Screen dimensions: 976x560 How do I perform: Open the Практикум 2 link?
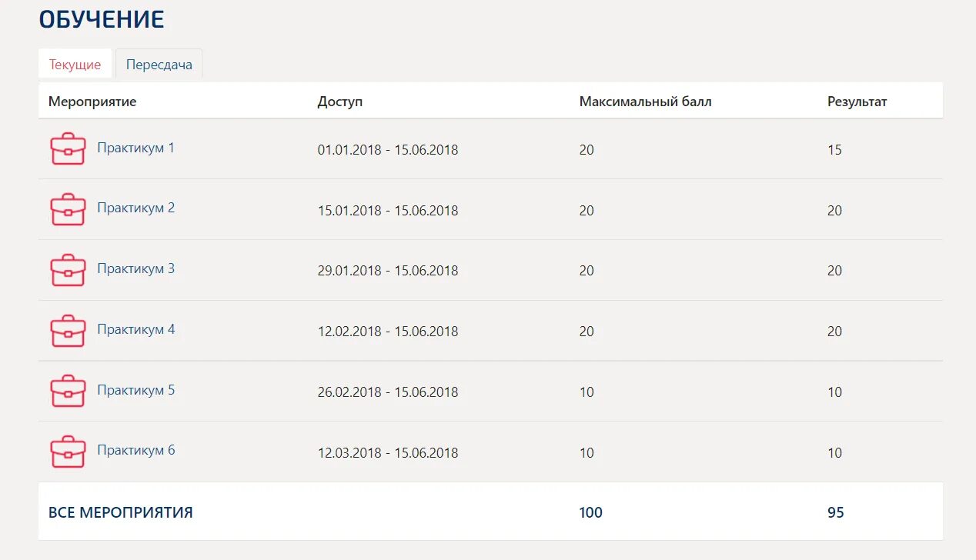(x=135, y=208)
